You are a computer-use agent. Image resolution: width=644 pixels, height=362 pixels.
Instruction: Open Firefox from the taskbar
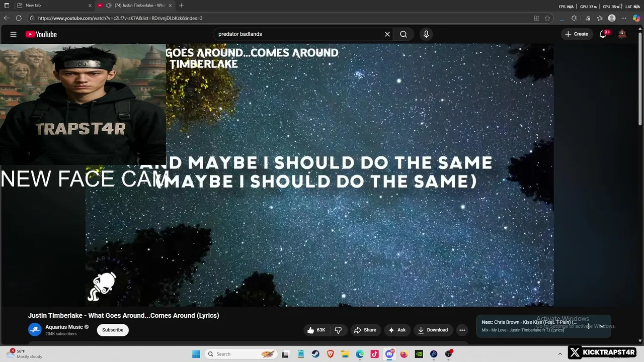point(404,354)
